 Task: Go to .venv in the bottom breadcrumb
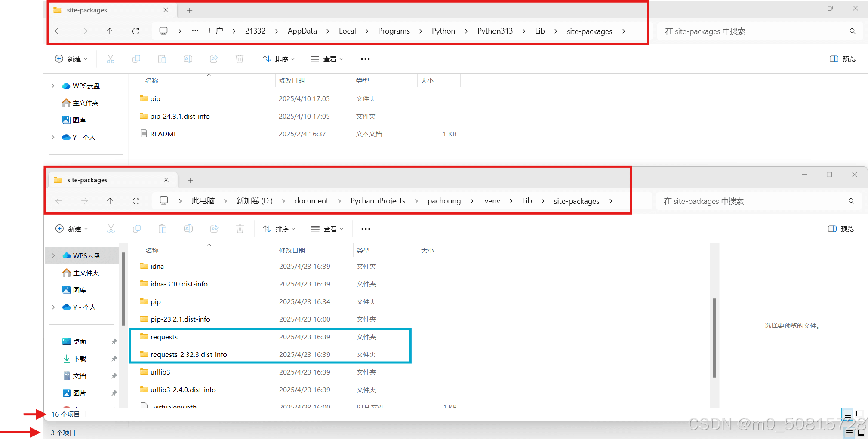492,201
